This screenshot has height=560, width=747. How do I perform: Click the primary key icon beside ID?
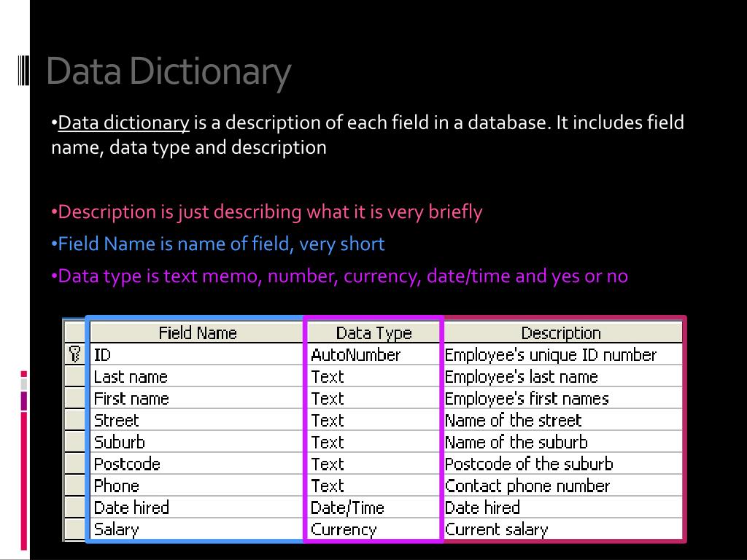tap(75, 354)
